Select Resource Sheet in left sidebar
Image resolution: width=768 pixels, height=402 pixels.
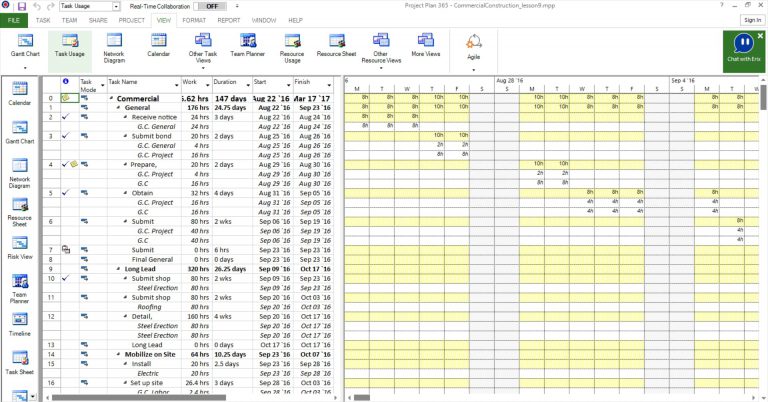pyautogui.click(x=20, y=212)
